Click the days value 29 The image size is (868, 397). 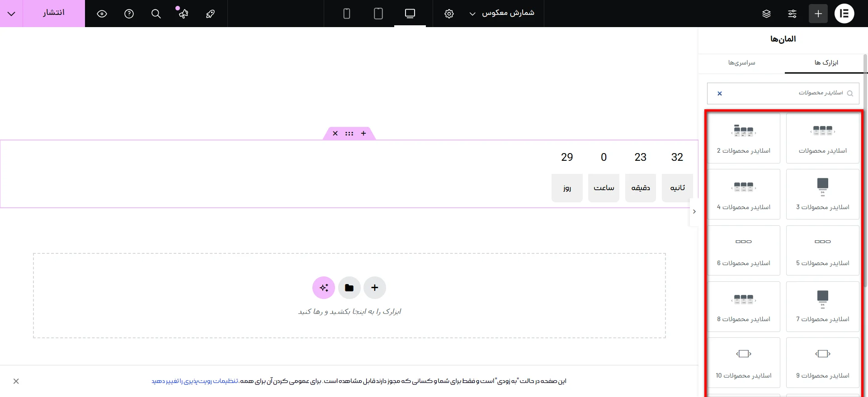(x=567, y=157)
